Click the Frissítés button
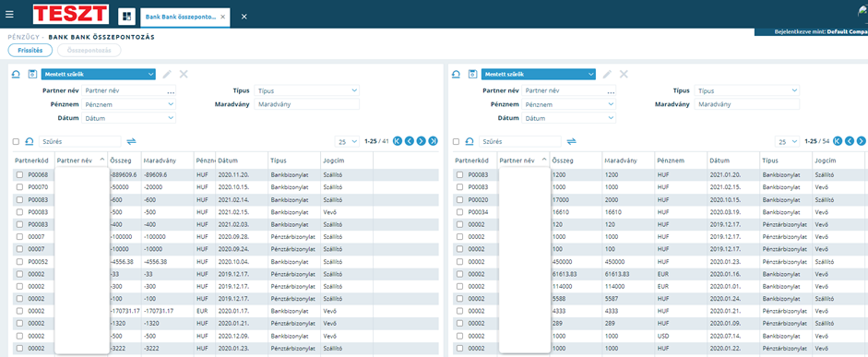The image size is (868, 357). [x=30, y=51]
